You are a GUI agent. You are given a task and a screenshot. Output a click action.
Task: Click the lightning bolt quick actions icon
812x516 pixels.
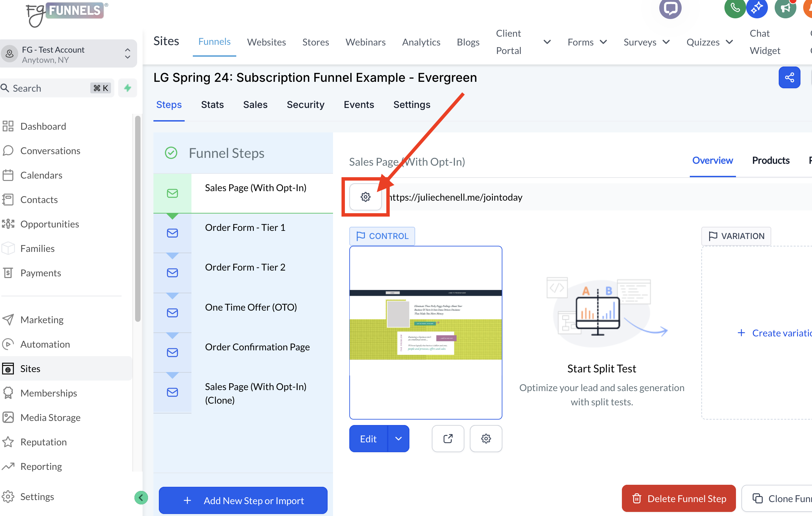(x=128, y=88)
